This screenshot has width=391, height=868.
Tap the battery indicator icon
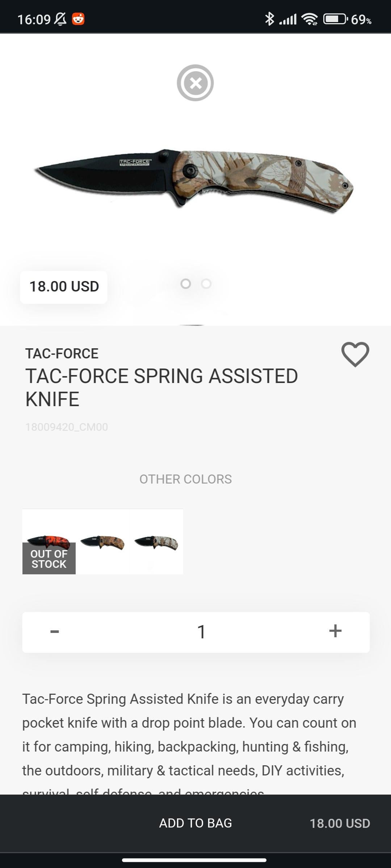pyautogui.click(x=335, y=19)
